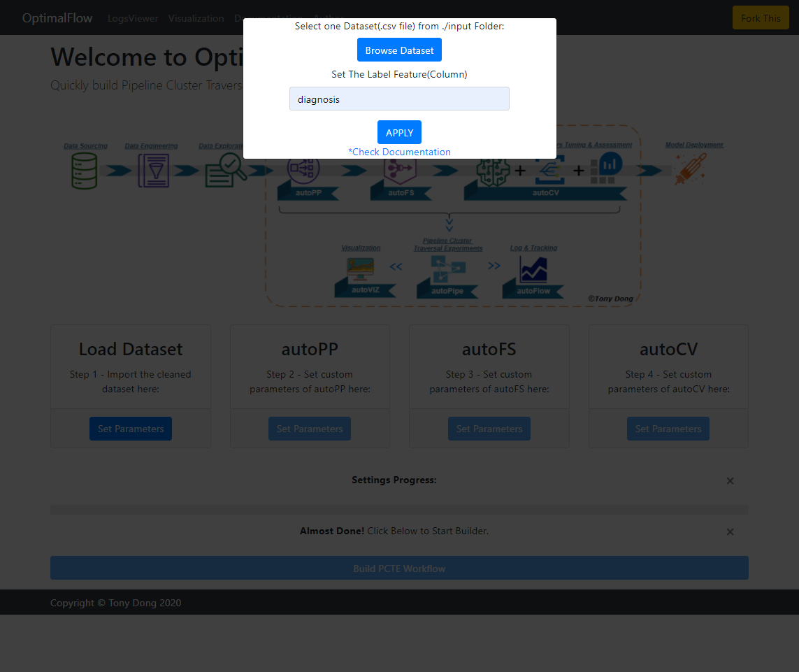This screenshot has height=672, width=799.
Task: Click the settings progress bar
Action: click(399, 510)
